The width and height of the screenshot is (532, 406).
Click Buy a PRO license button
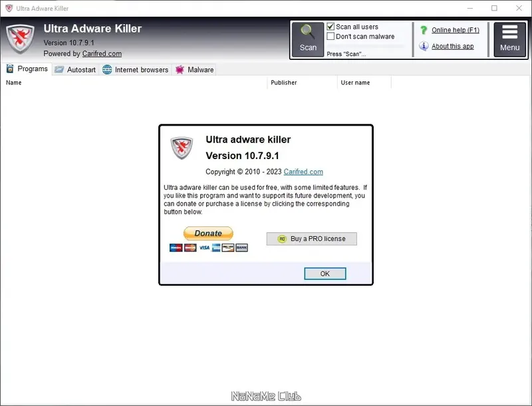pyautogui.click(x=311, y=239)
